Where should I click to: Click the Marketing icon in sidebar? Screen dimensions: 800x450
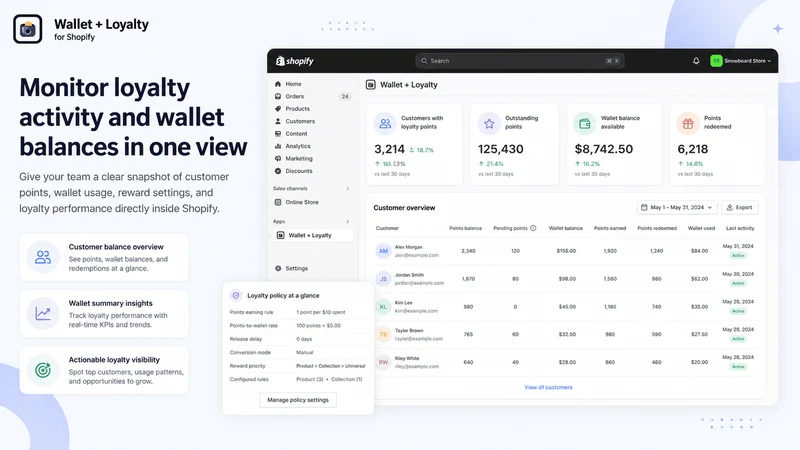click(x=278, y=159)
